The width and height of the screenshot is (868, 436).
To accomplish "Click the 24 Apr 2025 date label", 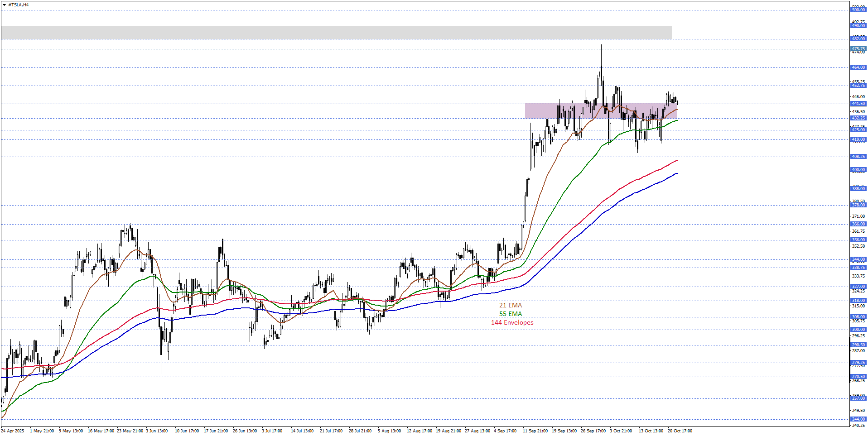I will [x=13, y=431].
